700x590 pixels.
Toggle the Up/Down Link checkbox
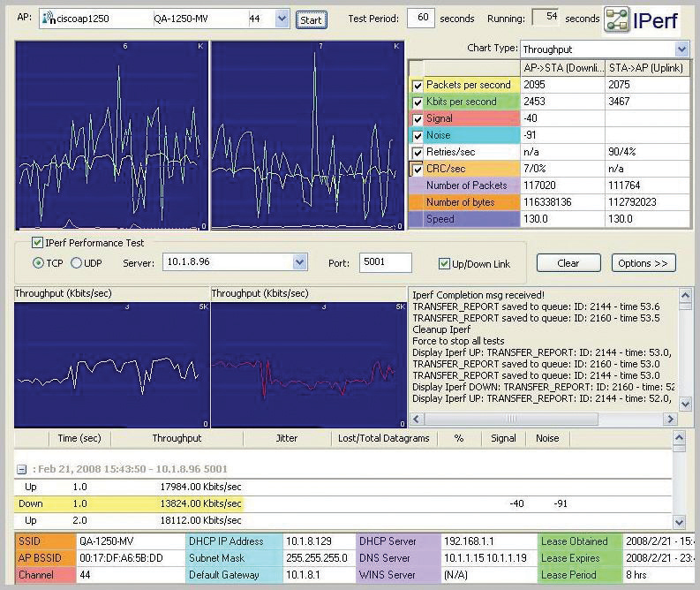click(444, 263)
